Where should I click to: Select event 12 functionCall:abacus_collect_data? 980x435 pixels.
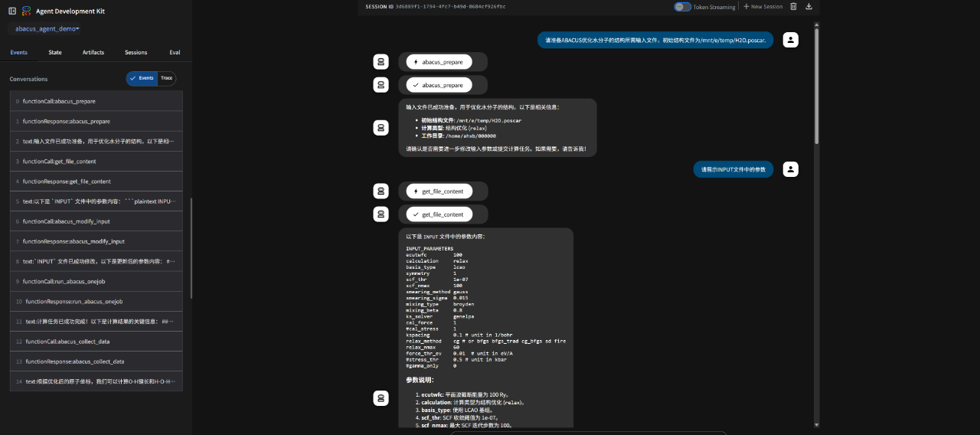[96, 342]
